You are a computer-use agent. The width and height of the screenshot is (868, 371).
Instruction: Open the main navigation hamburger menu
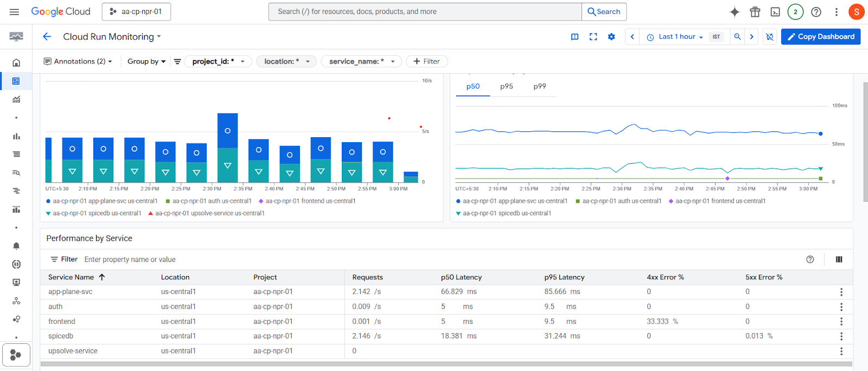pos(15,11)
